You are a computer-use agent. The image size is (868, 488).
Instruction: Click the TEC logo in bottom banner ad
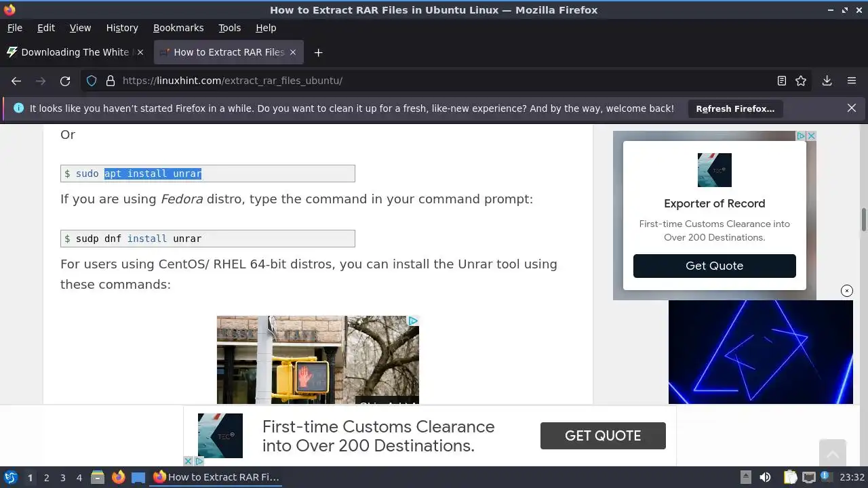220,436
